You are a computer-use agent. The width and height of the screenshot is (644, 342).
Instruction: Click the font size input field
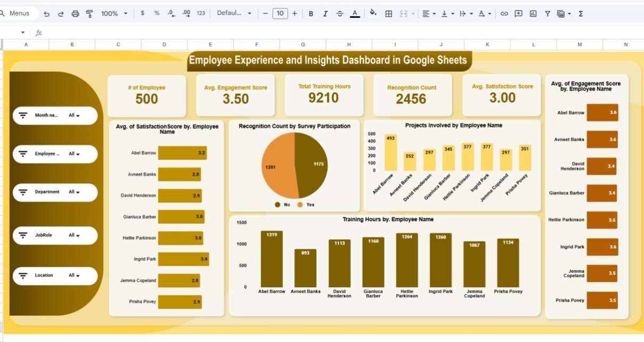tap(280, 14)
